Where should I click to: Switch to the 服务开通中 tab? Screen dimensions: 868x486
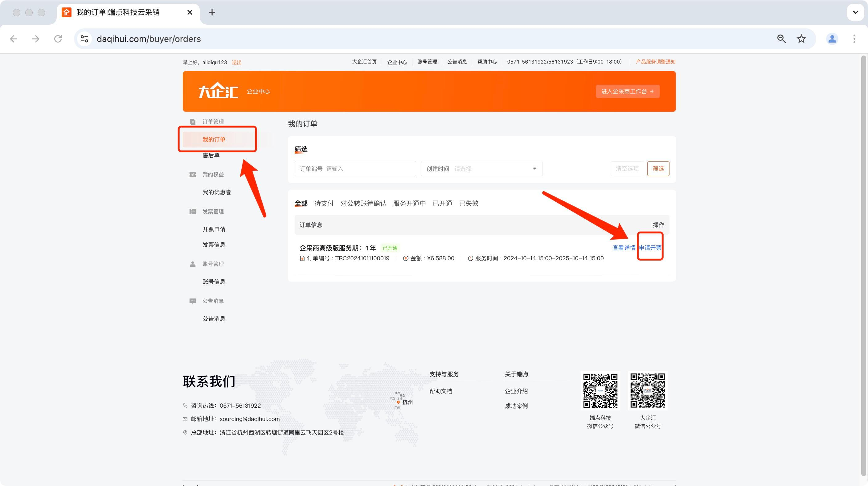pyautogui.click(x=409, y=204)
